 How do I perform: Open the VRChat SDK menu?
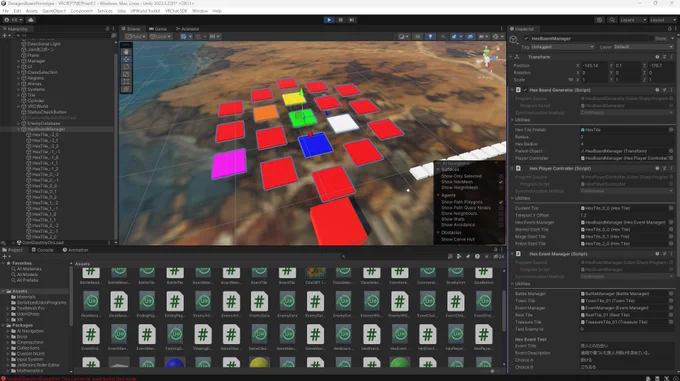[x=176, y=11]
